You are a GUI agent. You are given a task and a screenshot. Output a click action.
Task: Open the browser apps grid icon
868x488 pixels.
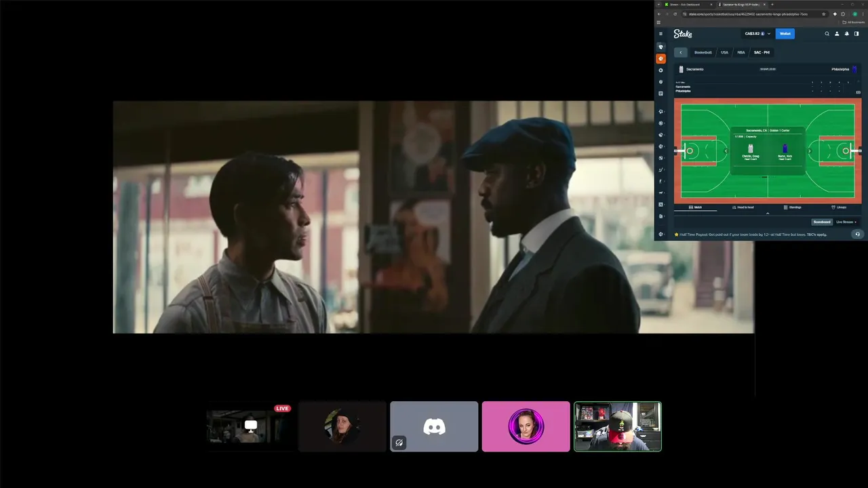click(658, 22)
